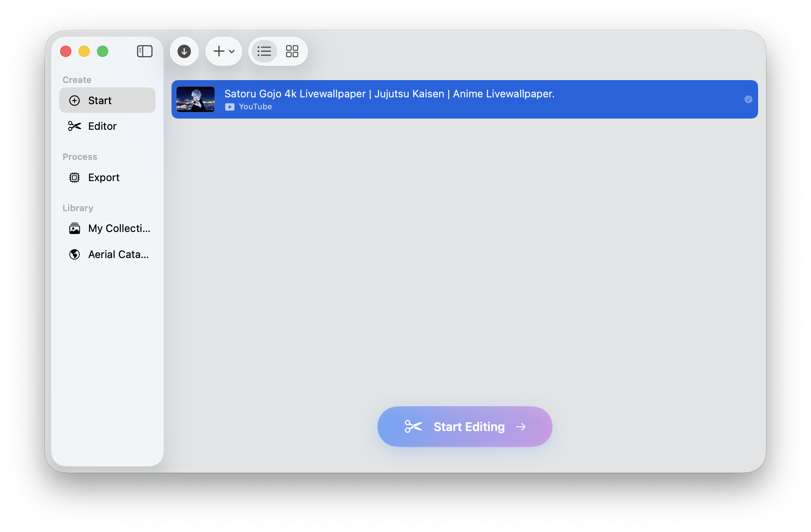Toggle the checkmark on Satoru Gojo item
This screenshot has height=532, width=811.
tap(748, 99)
